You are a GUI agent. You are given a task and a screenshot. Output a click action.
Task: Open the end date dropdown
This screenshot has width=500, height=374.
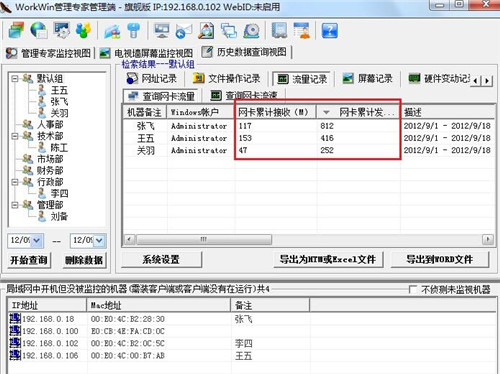[x=99, y=240]
